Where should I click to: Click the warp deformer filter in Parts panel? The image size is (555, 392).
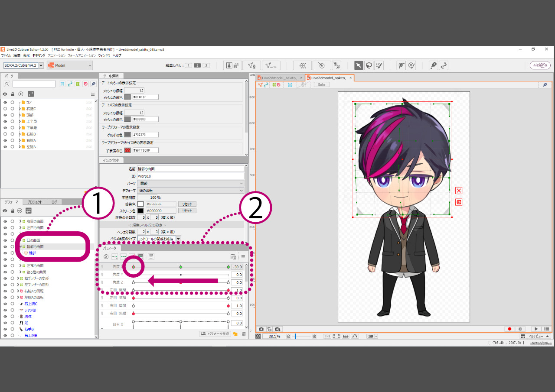point(78,84)
